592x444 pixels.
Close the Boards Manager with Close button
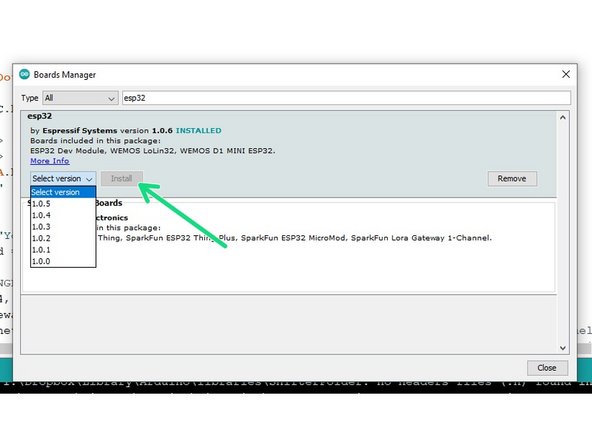[547, 368]
